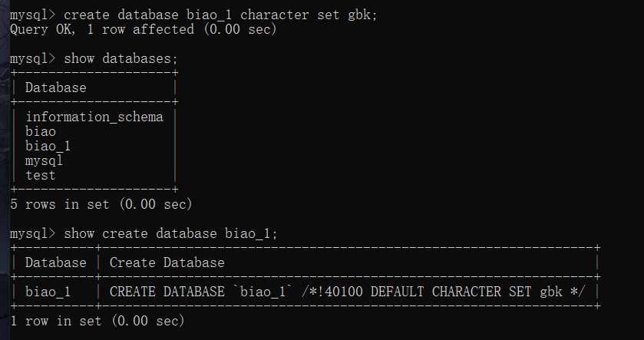Select the mysql database row in list

[45, 160]
